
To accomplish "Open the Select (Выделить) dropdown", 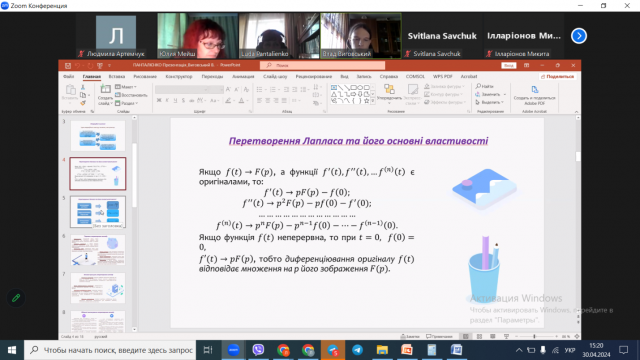I will point(490,102).
